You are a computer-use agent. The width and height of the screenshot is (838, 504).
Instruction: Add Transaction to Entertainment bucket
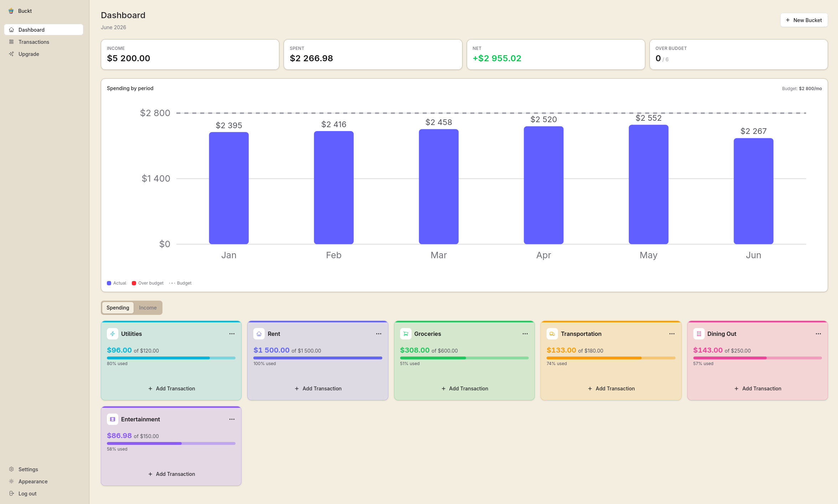coord(171,474)
